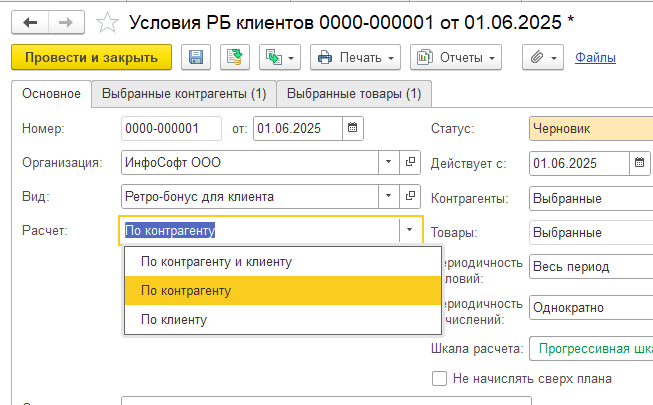653x405 pixels.
Task: Select По контрагенту и клиенту option
Action: [x=216, y=262]
